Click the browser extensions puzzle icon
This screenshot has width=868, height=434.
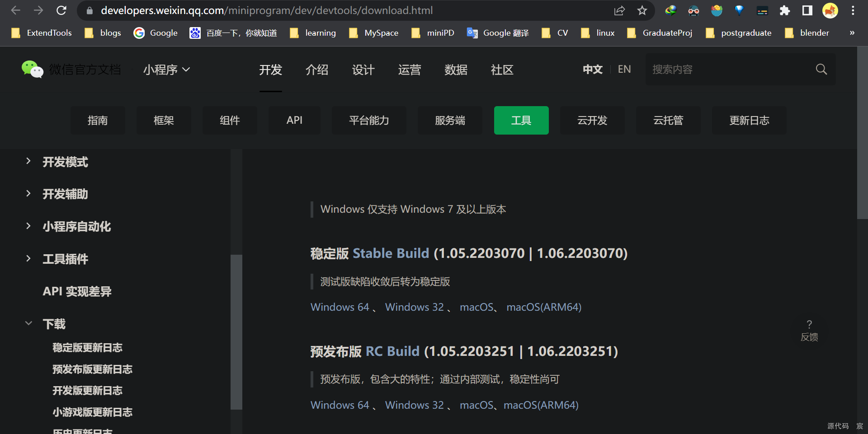[x=785, y=10]
